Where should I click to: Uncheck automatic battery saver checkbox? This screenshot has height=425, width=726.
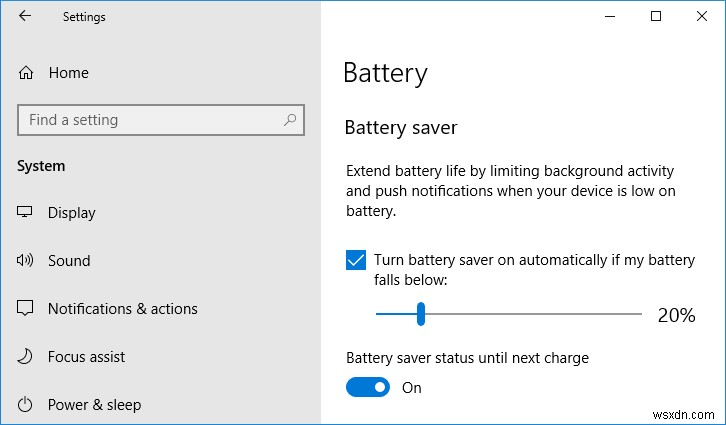pyautogui.click(x=356, y=260)
